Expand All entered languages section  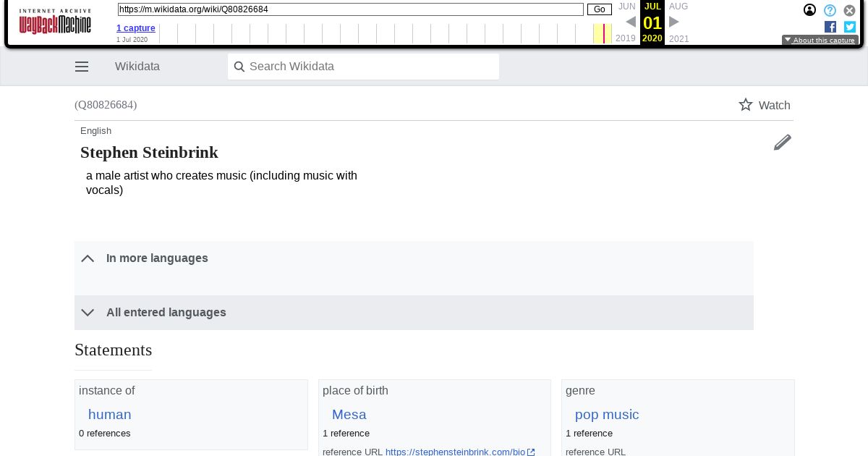(x=414, y=313)
